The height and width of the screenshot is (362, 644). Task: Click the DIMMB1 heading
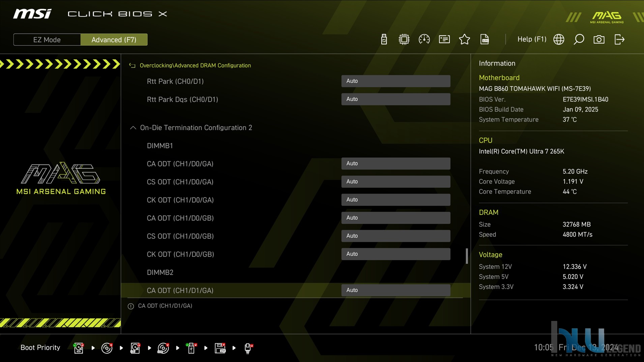coord(160,146)
